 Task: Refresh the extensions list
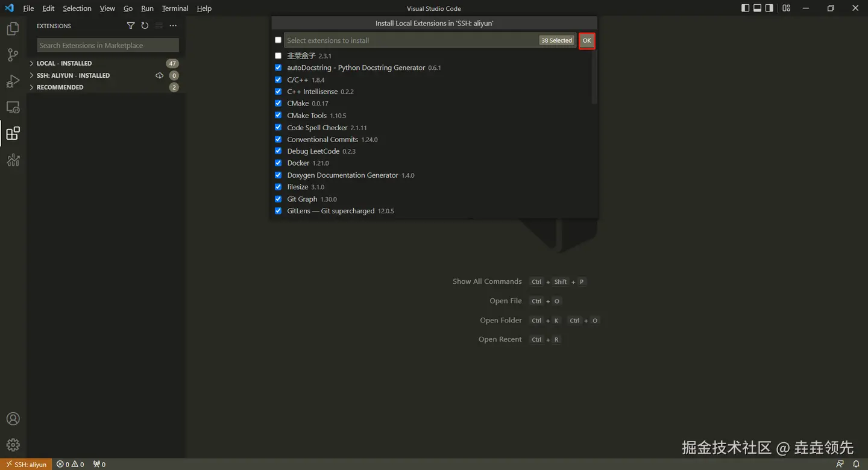(x=145, y=26)
